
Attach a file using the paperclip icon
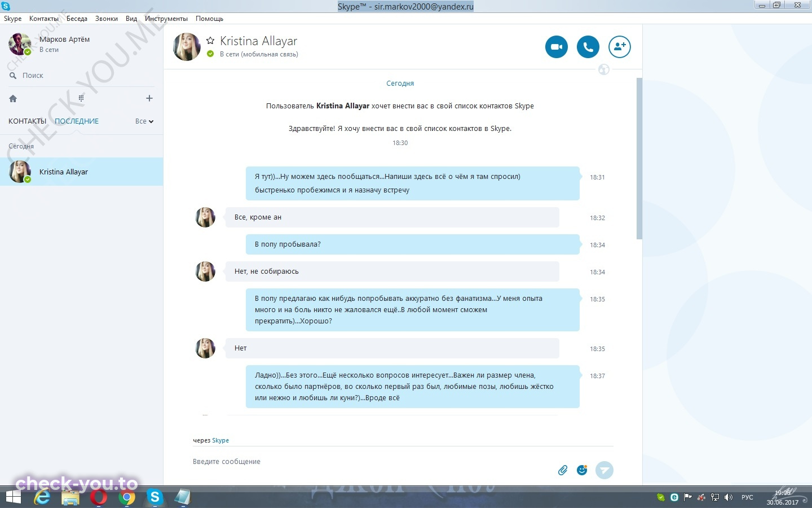coord(563,470)
